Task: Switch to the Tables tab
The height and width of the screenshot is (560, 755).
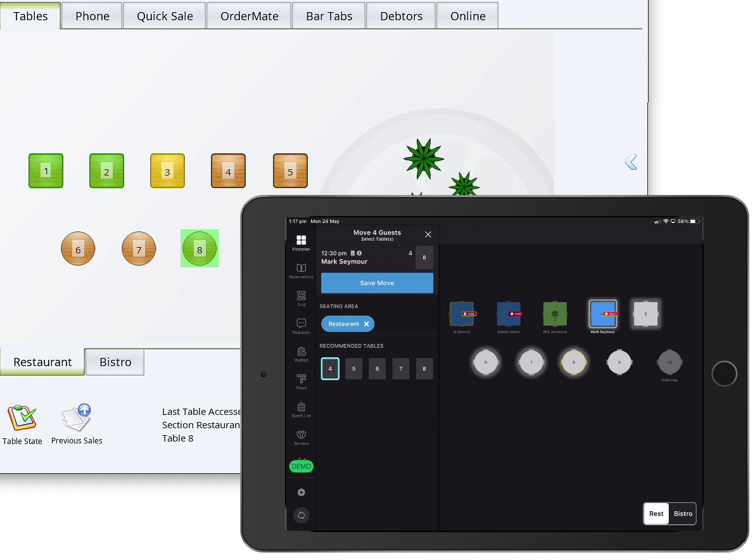Action: 30,16
